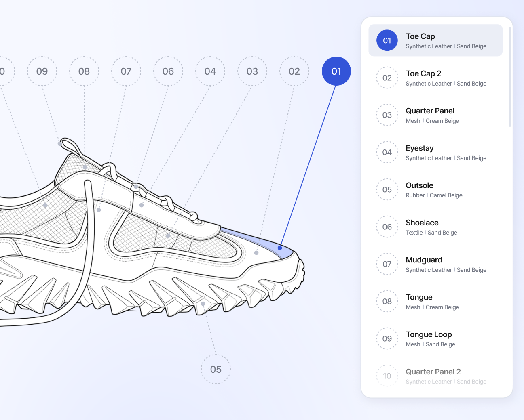Choose the 04 dashed callout circle
This screenshot has width=524, height=420.
210,71
